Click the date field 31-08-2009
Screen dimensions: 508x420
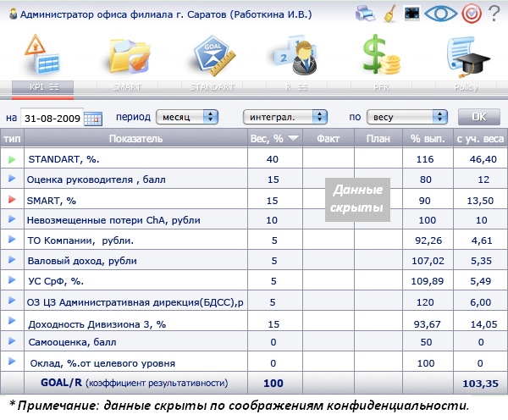pos(52,118)
